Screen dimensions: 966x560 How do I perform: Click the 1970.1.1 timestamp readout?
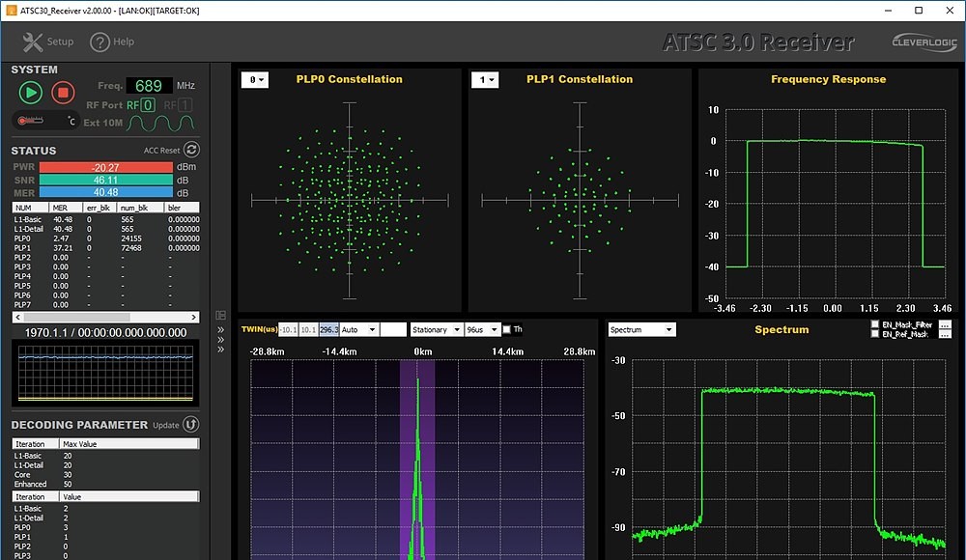click(105, 333)
